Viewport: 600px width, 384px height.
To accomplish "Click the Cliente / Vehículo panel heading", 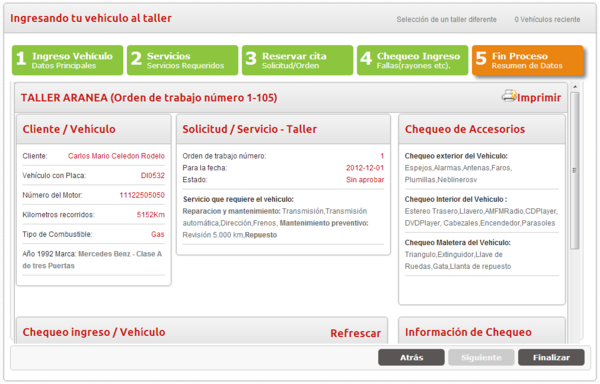I will (x=69, y=129).
